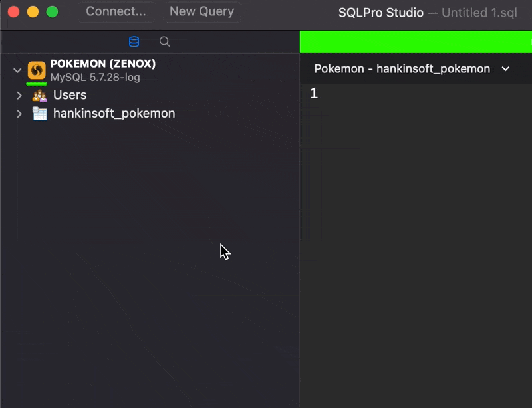The width and height of the screenshot is (532, 408).
Task: Expand the Users tree item
Action: 19,94
